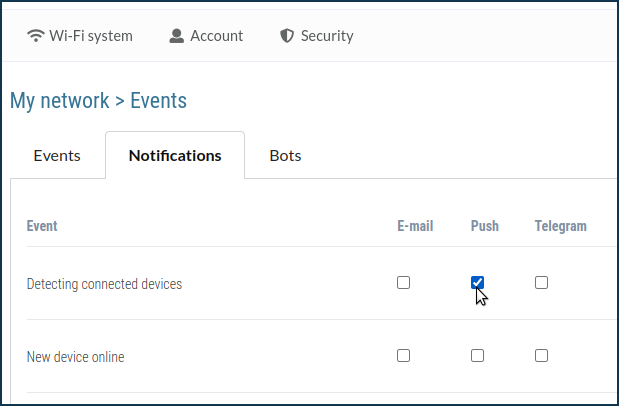Enable Telegram for Detecting connected devices
This screenshot has height=406, width=619.
(542, 283)
